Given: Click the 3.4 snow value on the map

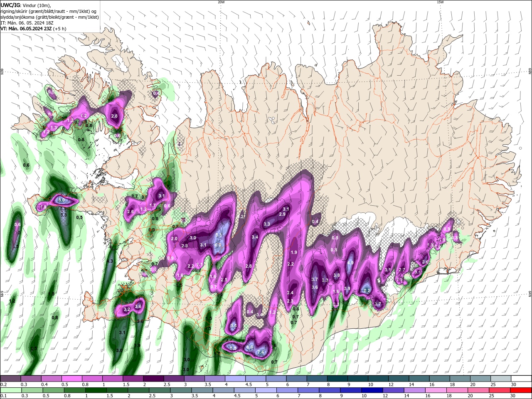Looking at the screenshot, I should (255, 237).
